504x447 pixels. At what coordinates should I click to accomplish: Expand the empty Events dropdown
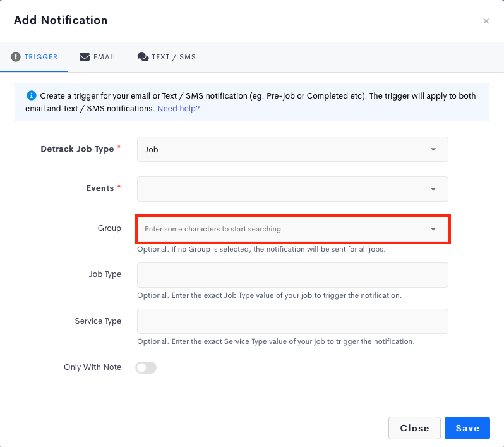(292, 189)
